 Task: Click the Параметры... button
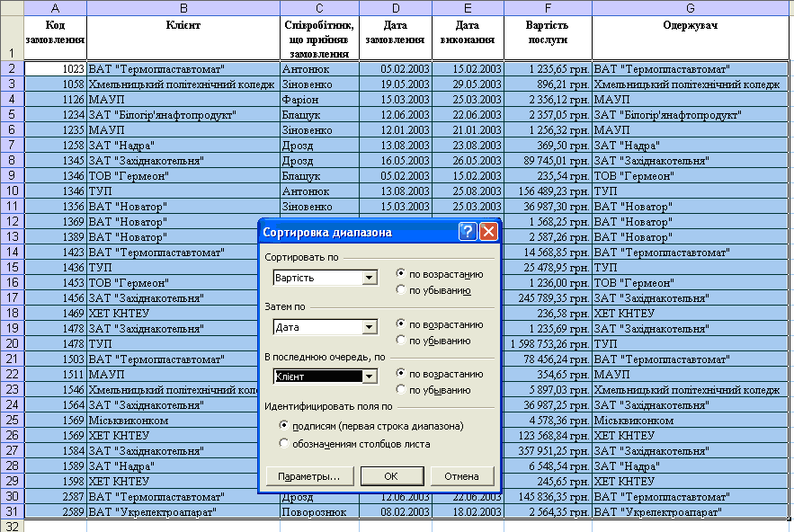(309, 476)
